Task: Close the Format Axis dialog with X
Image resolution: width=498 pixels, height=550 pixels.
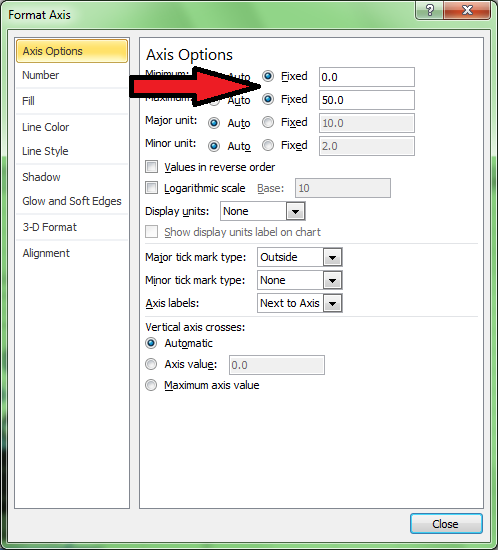Action: coord(467,10)
